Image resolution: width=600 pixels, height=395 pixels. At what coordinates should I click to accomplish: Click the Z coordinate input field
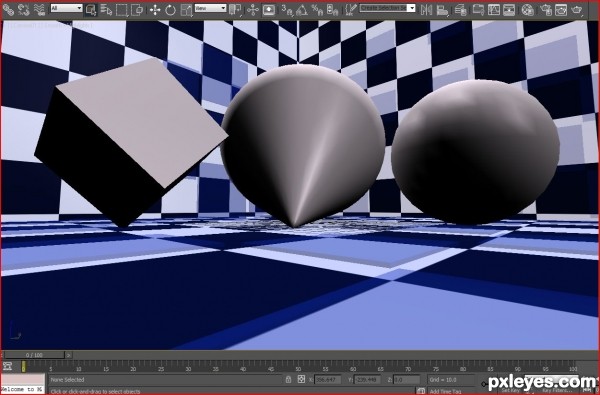[x=406, y=380]
